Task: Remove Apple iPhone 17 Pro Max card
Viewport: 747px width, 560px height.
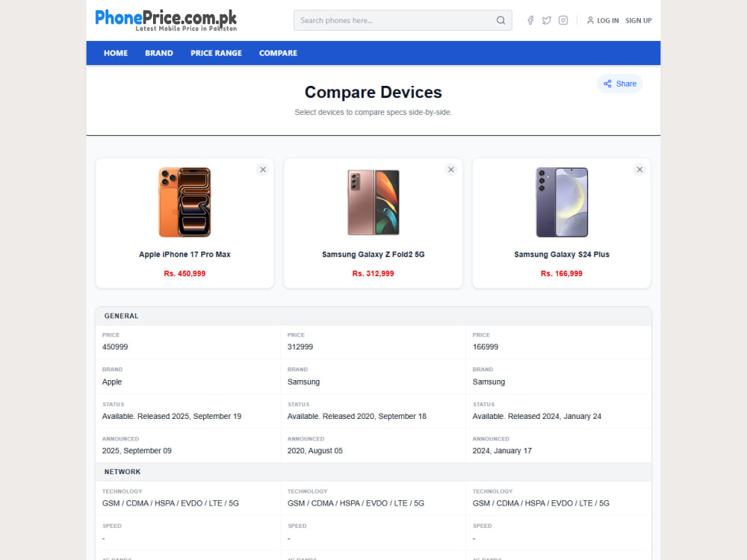Action: click(262, 169)
